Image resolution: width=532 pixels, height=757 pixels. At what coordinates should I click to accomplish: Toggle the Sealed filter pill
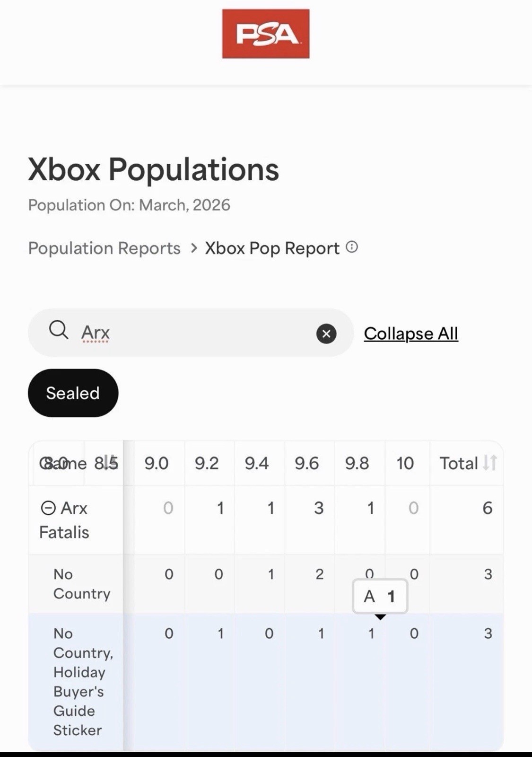click(73, 393)
